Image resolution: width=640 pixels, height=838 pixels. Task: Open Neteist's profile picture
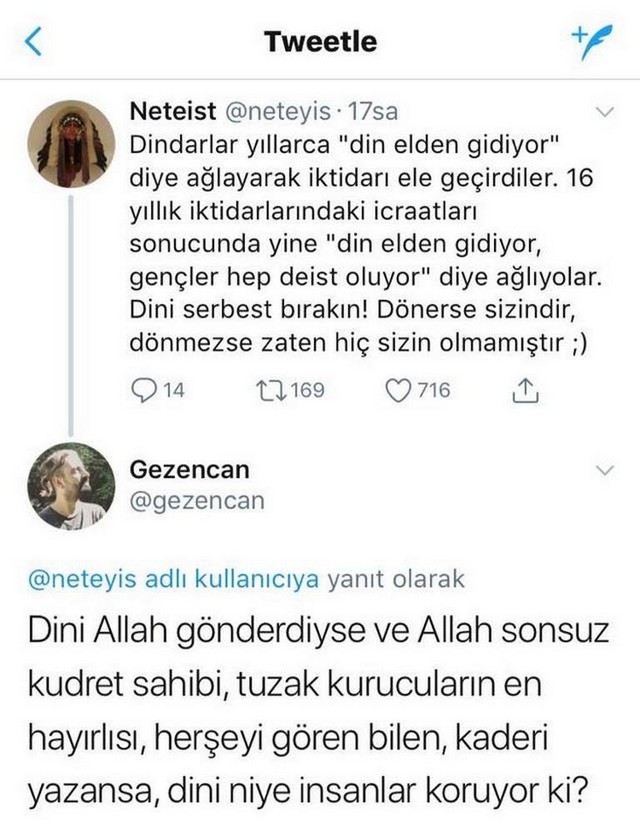[x=71, y=144]
